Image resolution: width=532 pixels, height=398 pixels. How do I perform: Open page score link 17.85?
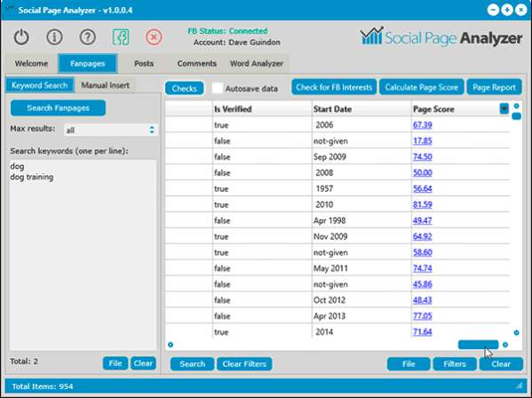click(x=423, y=140)
